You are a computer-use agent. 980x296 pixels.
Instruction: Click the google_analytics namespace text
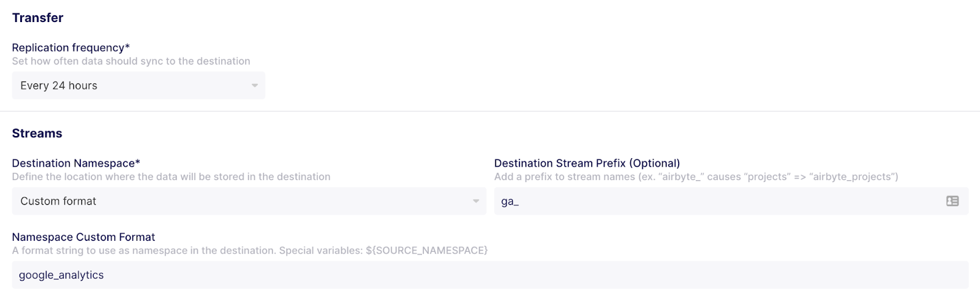click(x=61, y=275)
